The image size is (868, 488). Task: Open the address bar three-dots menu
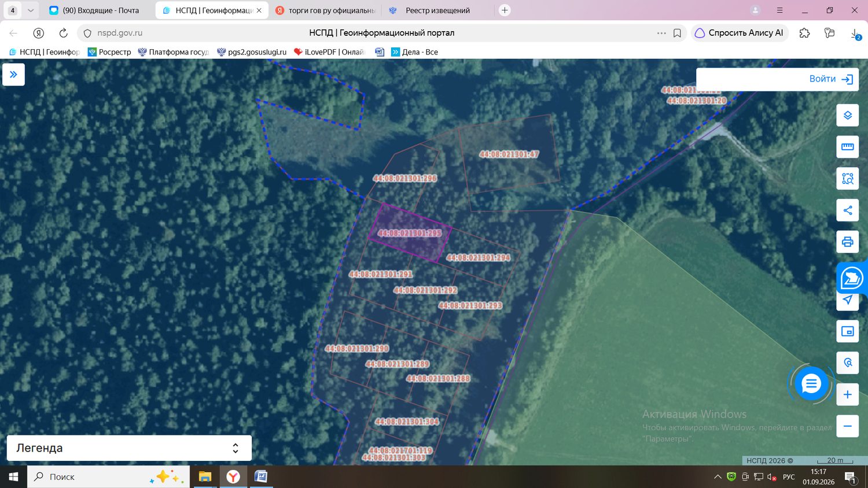[x=661, y=33]
